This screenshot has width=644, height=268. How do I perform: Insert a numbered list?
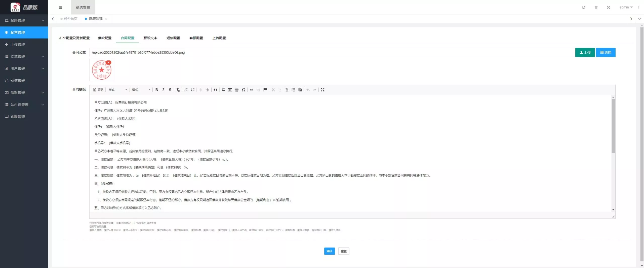(x=186, y=90)
